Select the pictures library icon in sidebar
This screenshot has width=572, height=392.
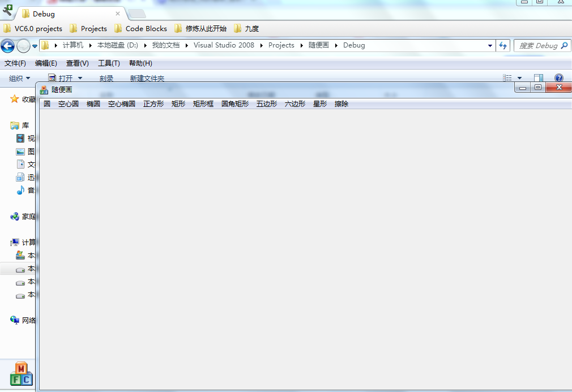20,152
